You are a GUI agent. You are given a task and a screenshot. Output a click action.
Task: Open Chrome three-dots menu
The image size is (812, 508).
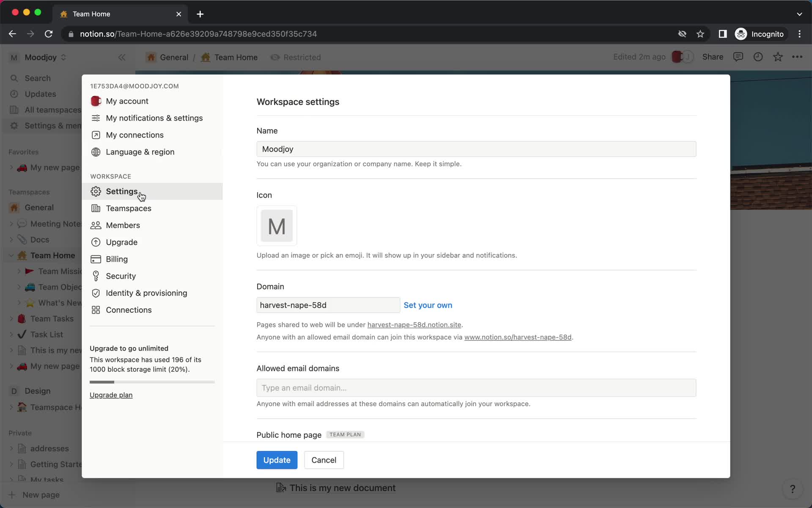click(x=799, y=34)
